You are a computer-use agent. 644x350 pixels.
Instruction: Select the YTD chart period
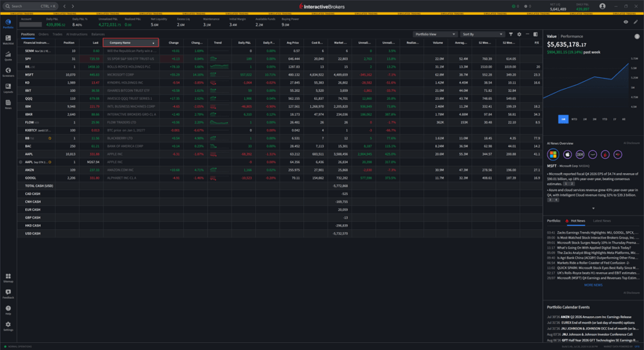tap(604, 119)
